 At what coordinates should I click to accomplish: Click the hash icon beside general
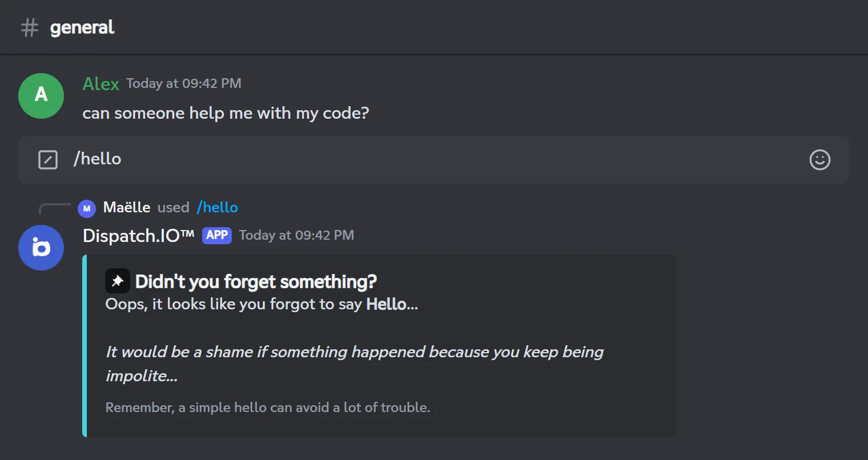tap(30, 27)
